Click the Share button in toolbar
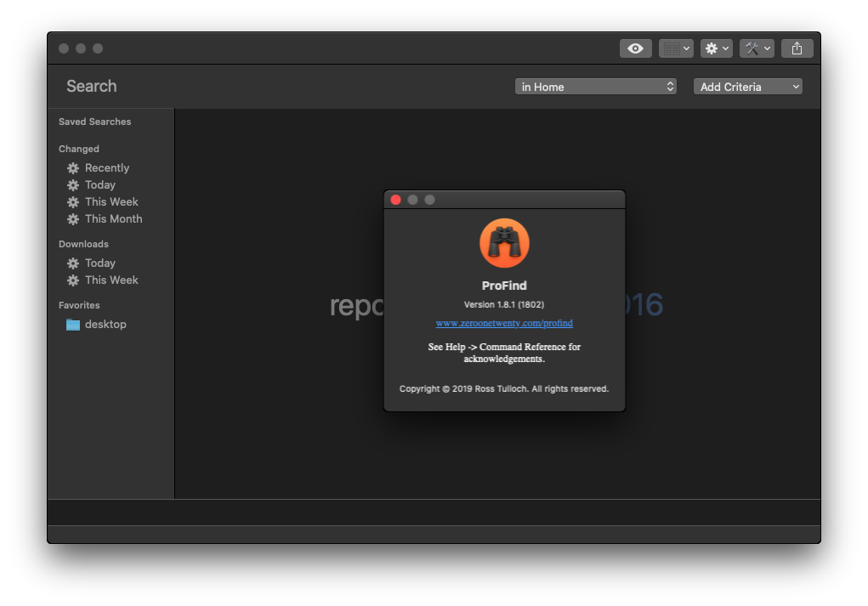The height and width of the screenshot is (606, 868). click(797, 48)
